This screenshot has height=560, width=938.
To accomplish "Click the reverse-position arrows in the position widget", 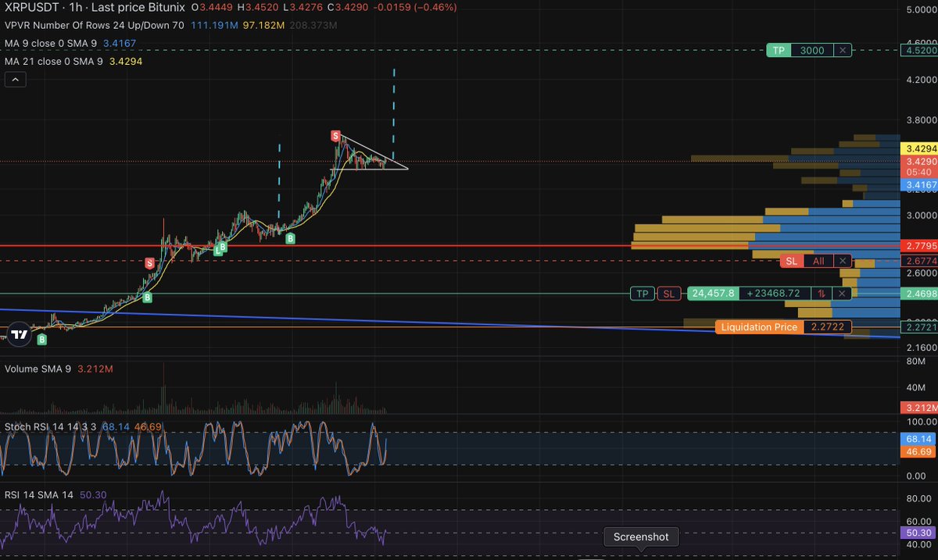I will [x=821, y=293].
